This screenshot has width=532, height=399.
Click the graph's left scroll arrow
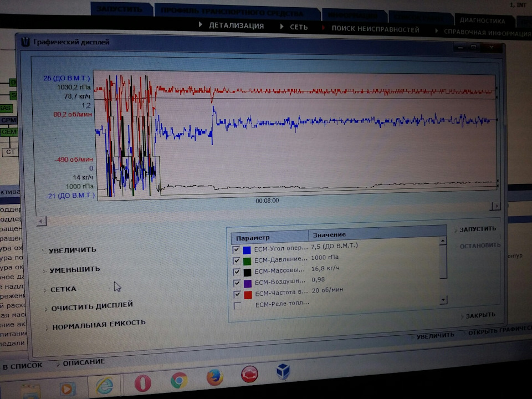click(41, 221)
